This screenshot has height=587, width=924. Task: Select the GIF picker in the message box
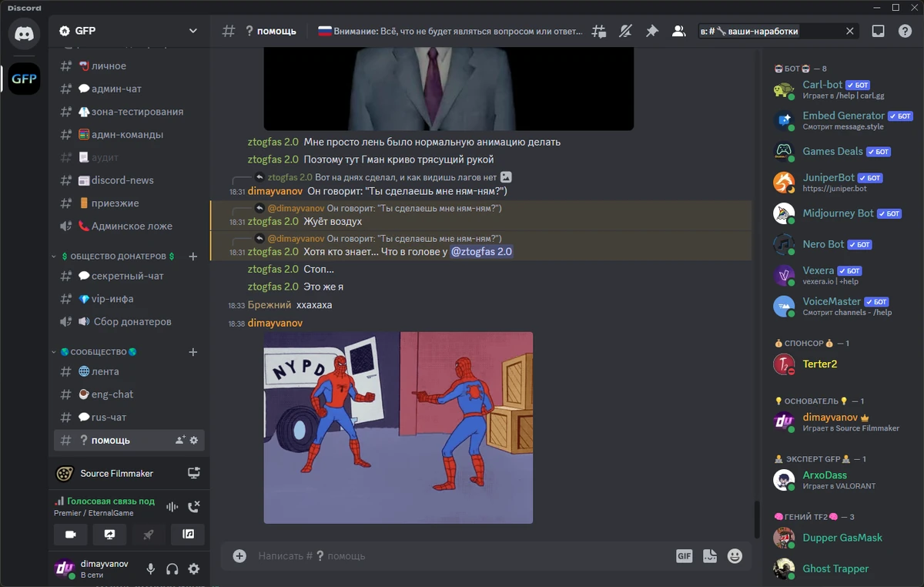tap(684, 555)
